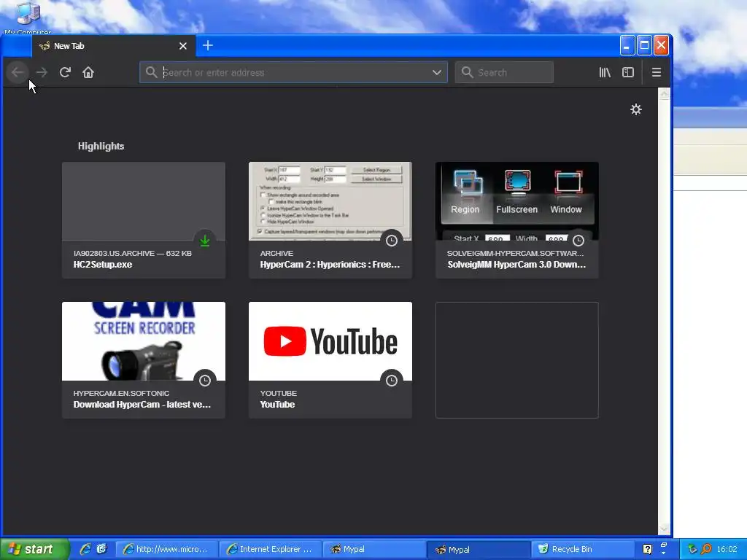Click the green download arrow badge
The height and width of the screenshot is (560, 747).
[x=205, y=241]
